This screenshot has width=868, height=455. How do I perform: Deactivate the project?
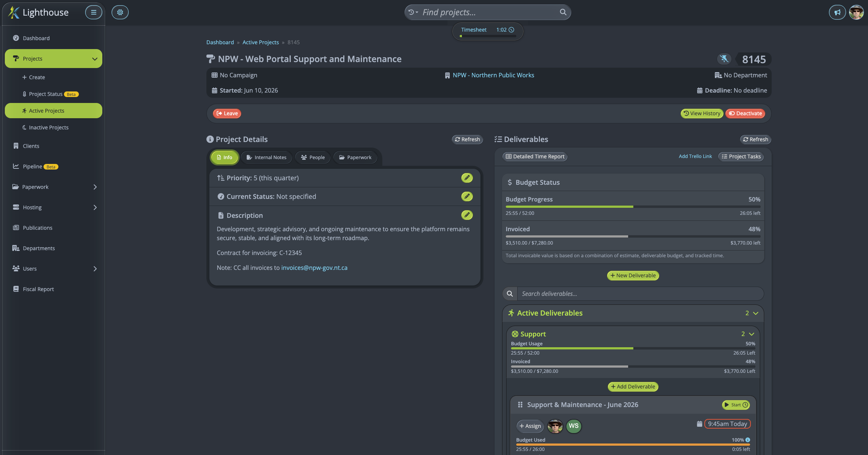[745, 113]
